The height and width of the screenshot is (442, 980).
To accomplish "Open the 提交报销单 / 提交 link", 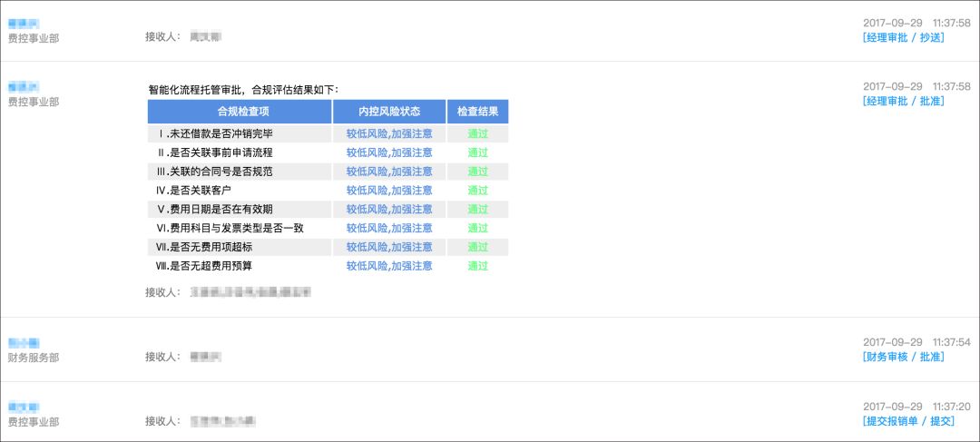I will (x=908, y=421).
